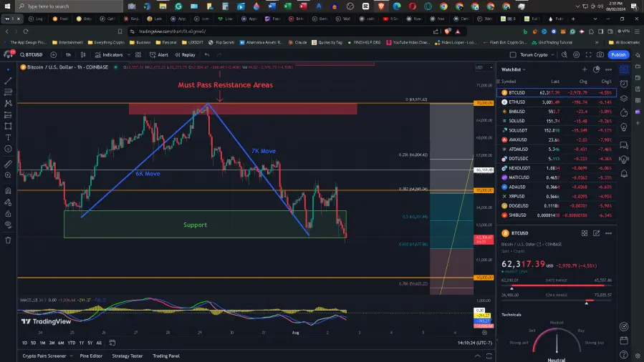
Task: Open the Watchlist name dropdown
Action: (x=514, y=69)
